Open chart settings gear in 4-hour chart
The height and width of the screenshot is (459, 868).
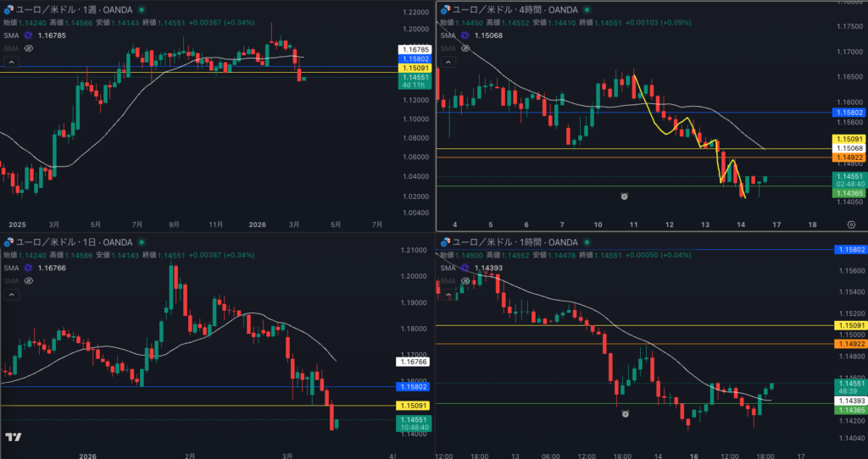[x=850, y=224]
